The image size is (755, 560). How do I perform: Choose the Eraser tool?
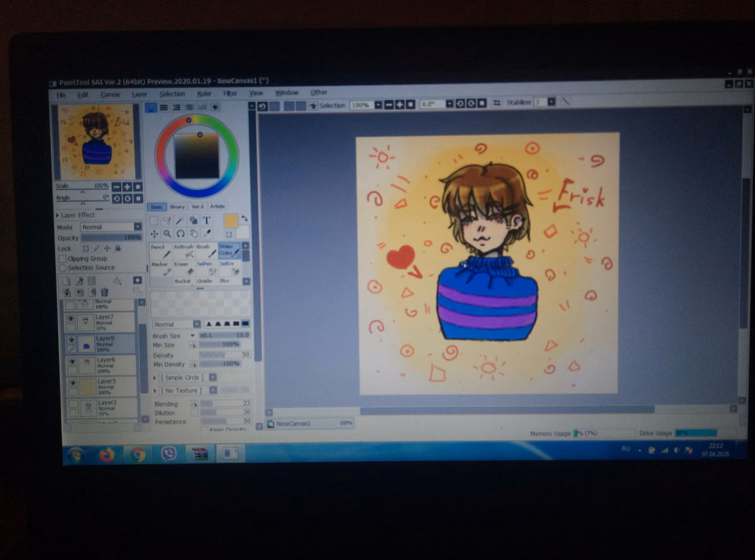coord(184,269)
